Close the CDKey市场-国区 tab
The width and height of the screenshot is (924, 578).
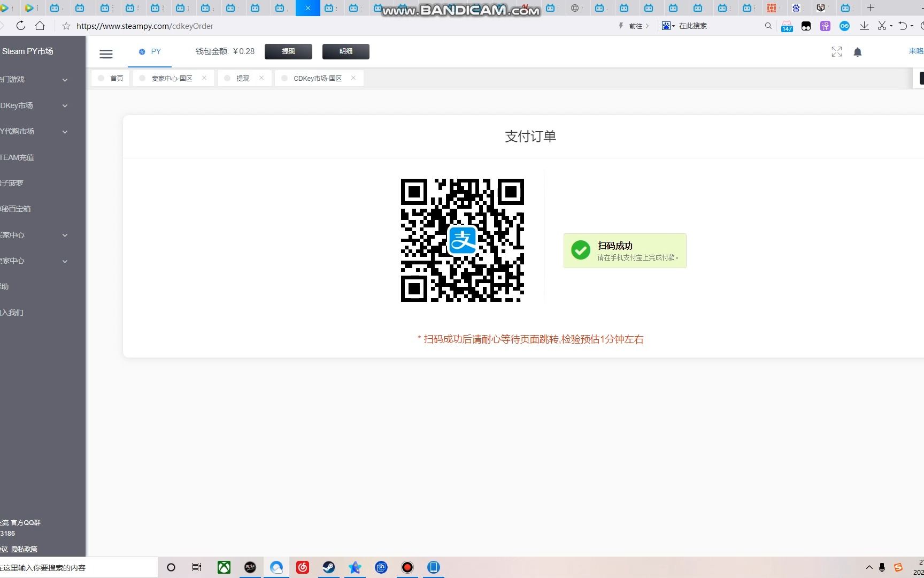click(x=353, y=78)
